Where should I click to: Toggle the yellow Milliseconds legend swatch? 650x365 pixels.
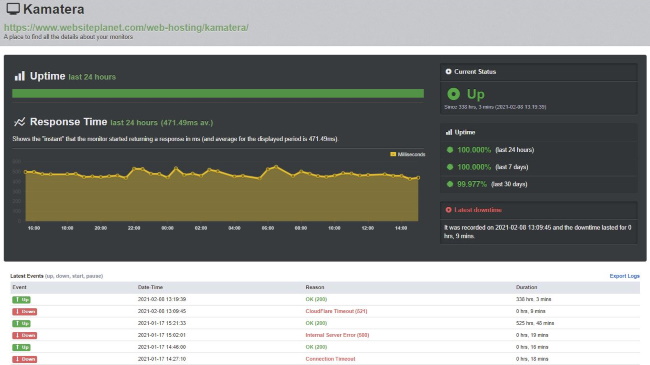(393, 154)
